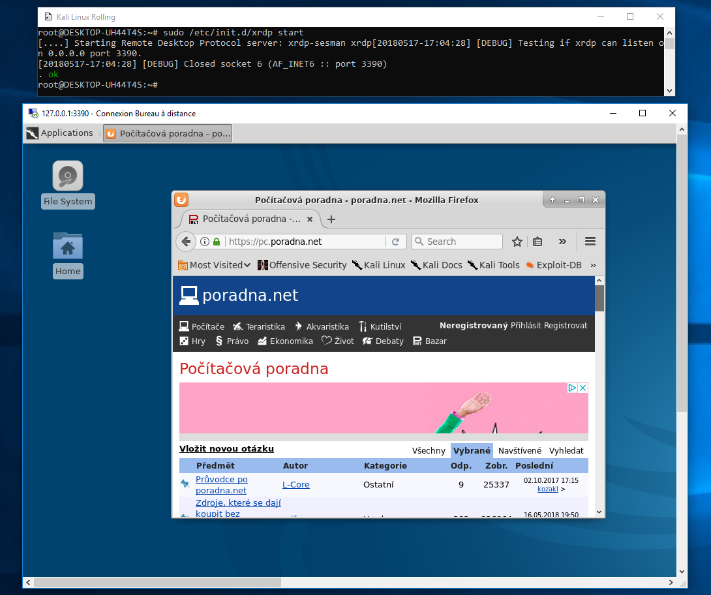Click Přihlásit login link
The image size is (711, 595).
click(x=526, y=326)
